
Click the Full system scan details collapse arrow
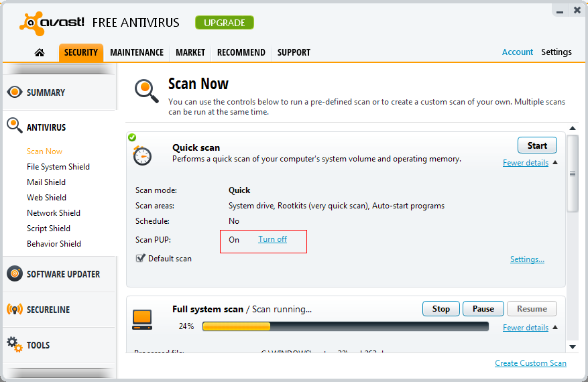pos(555,327)
